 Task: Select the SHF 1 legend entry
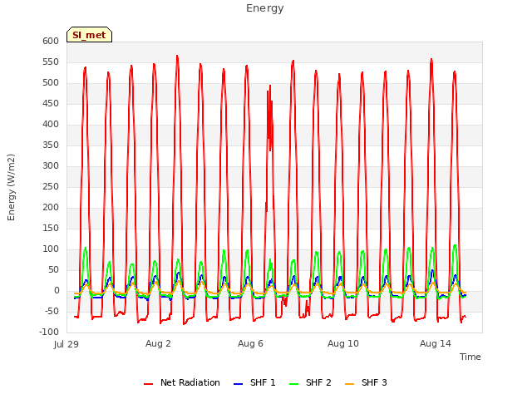[x=255, y=382]
